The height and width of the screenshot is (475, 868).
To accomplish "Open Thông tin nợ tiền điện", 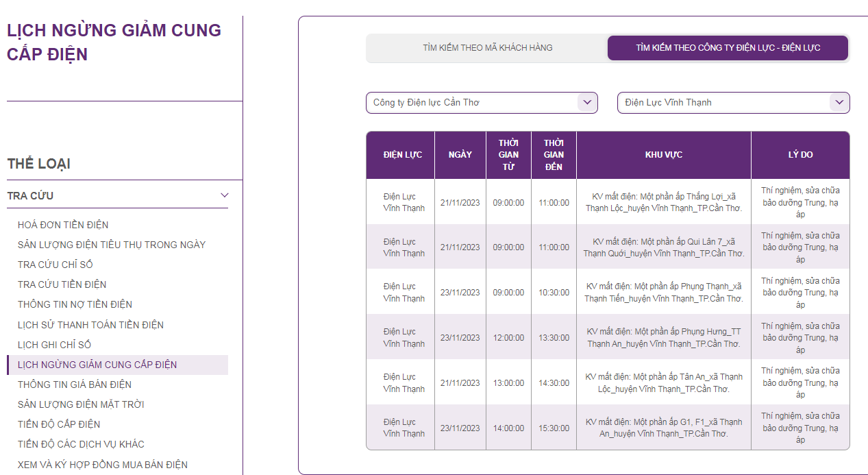I will coord(75,304).
